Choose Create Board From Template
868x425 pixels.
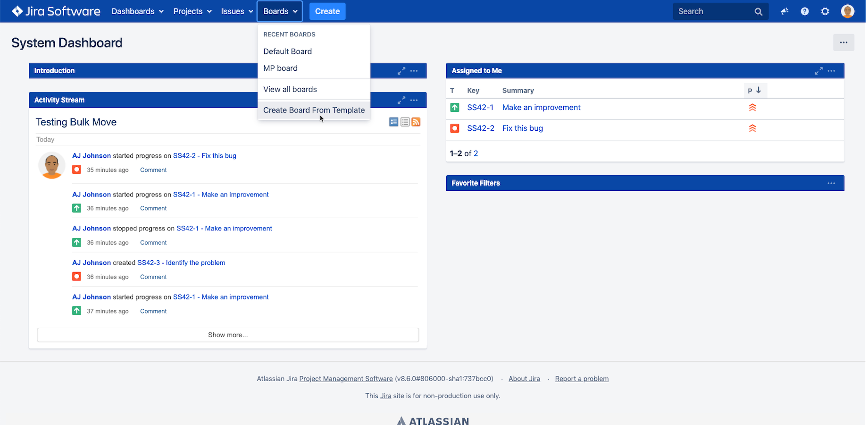coord(314,110)
